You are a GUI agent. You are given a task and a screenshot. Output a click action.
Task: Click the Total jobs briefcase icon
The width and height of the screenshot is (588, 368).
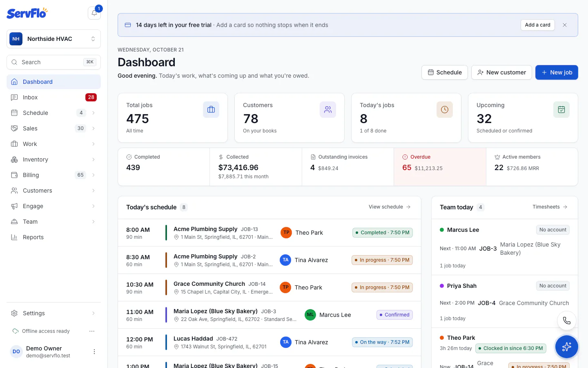[x=211, y=110]
